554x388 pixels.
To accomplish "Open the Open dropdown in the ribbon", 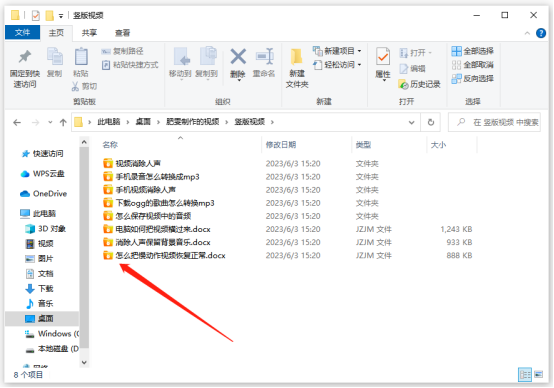I will (416, 53).
